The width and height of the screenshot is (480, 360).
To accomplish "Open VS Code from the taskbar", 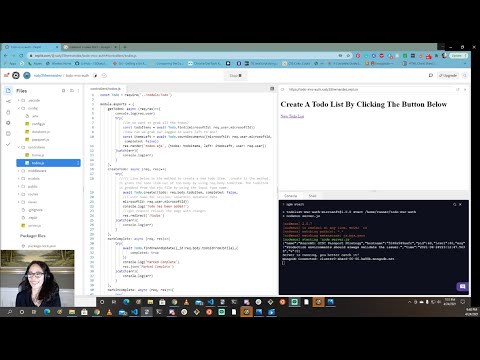I will click(134, 312).
